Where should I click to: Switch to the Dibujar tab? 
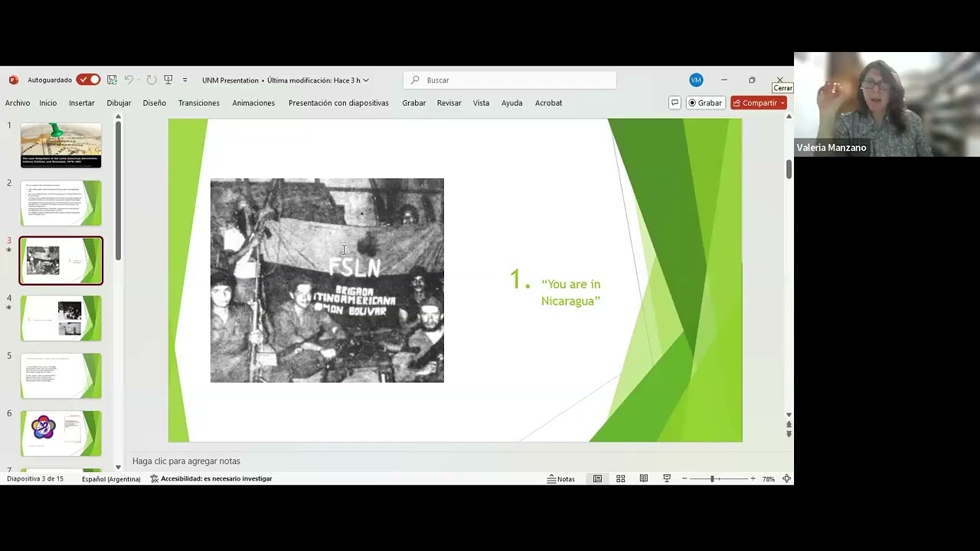119,103
